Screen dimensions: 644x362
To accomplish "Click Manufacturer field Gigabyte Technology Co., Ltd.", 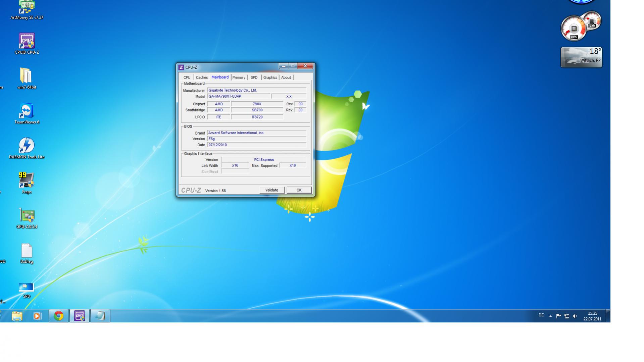I will (x=257, y=90).
